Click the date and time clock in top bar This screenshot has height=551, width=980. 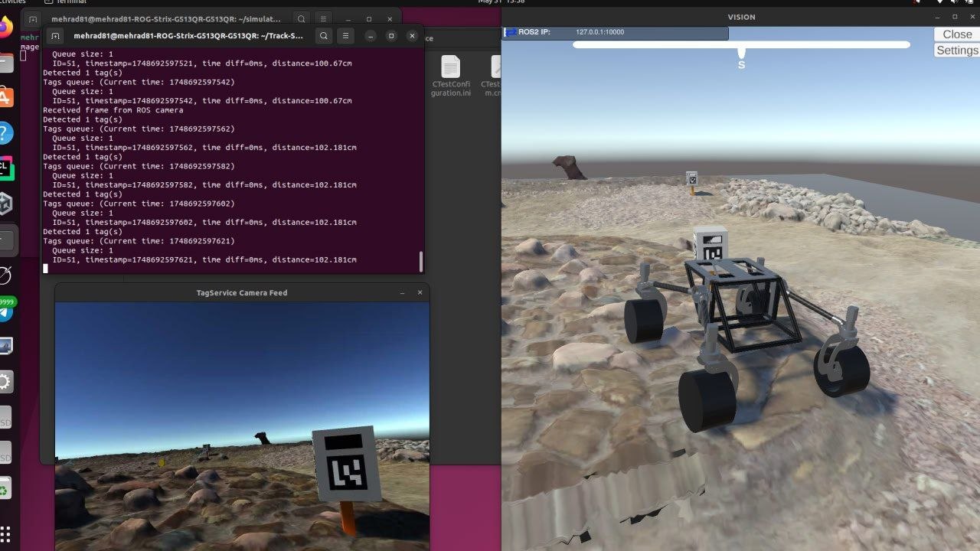[x=502, y=2]
